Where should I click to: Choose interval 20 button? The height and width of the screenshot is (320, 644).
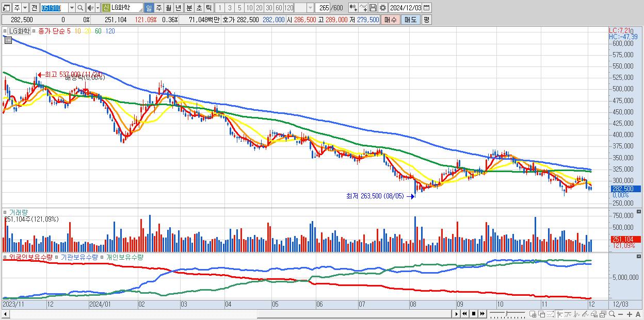click(259, 8)
